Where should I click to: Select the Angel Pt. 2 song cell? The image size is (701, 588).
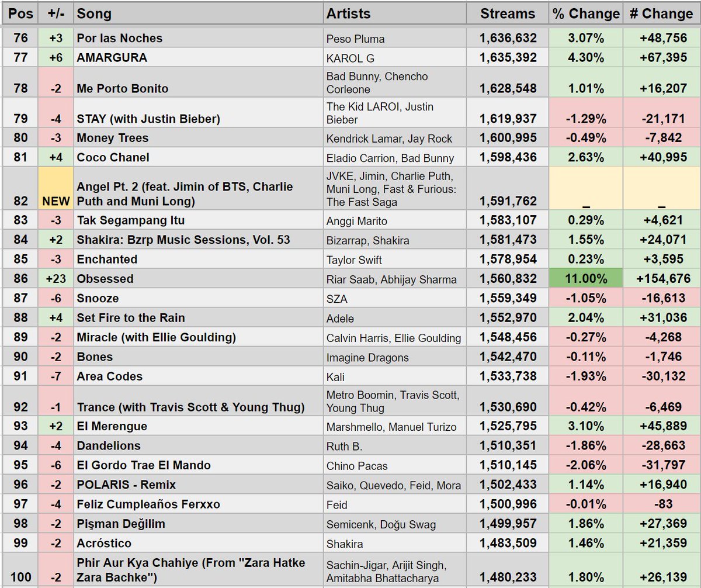tap(199, 188)
